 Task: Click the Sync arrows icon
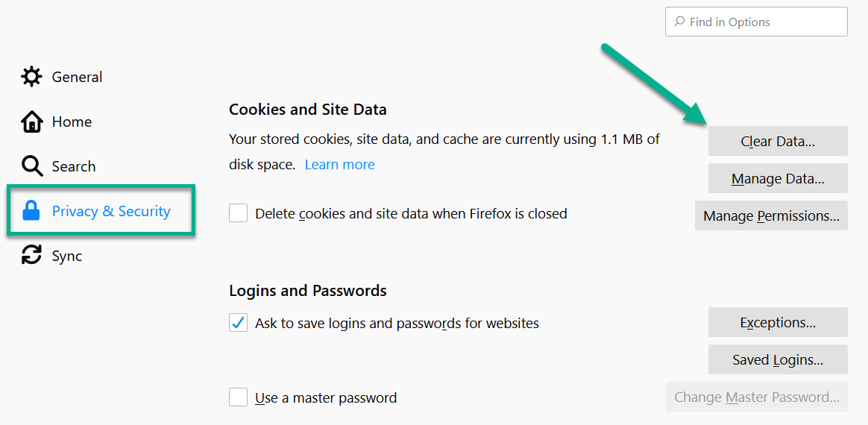[x=31, y=256]
